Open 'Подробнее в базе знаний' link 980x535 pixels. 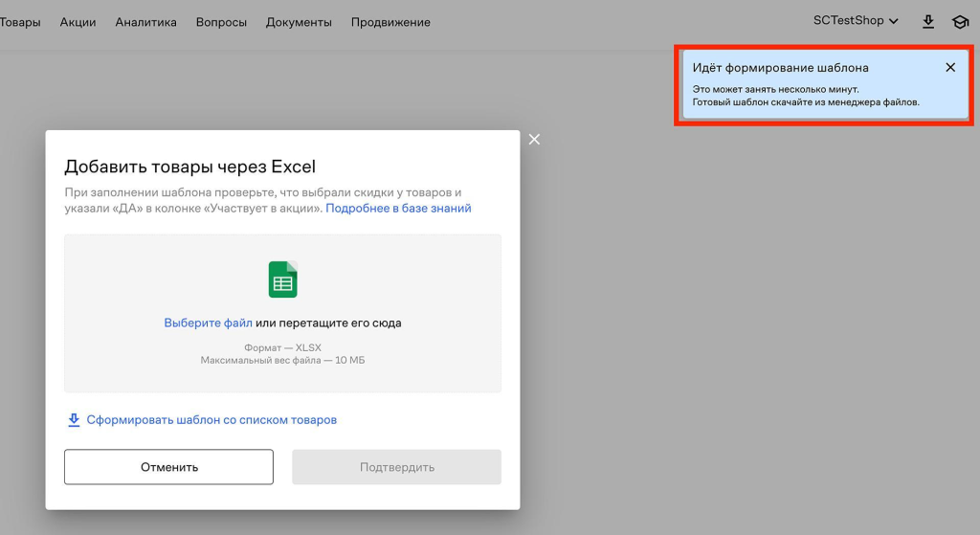tap(398, 208)
